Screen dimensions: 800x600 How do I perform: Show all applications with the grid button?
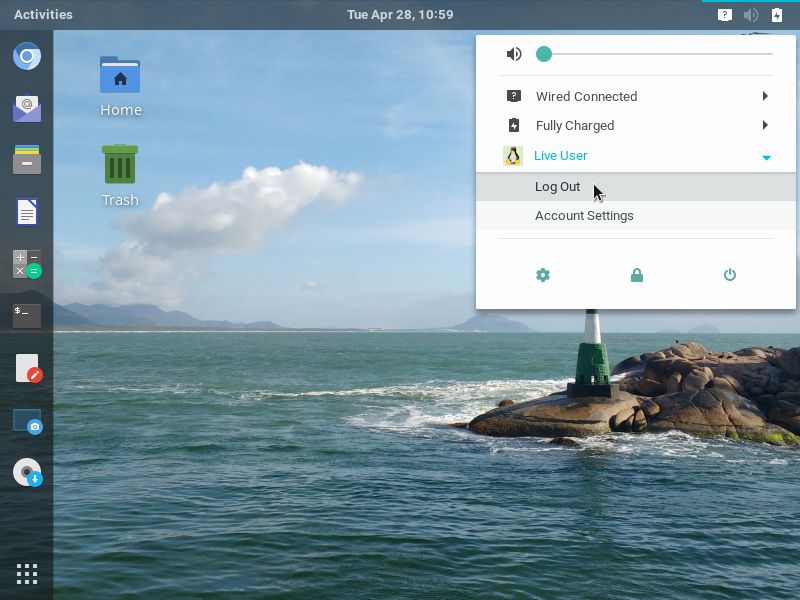[x=27, y=573]
